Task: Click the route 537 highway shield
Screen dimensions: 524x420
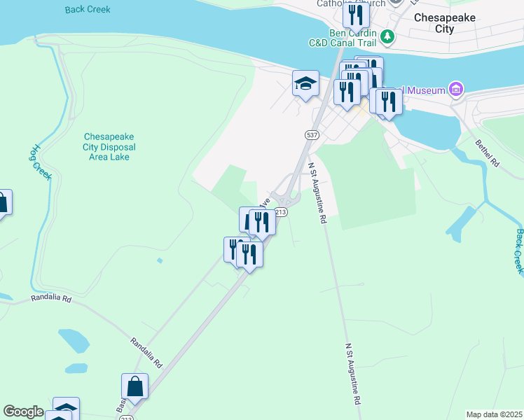Action: point(312,135)
